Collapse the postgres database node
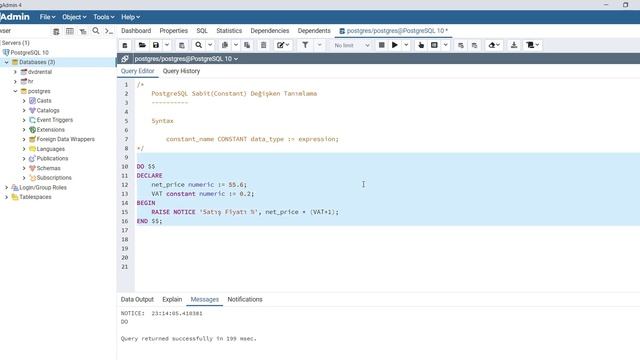This screenshot has width=640, height=360. click(16, 91)
